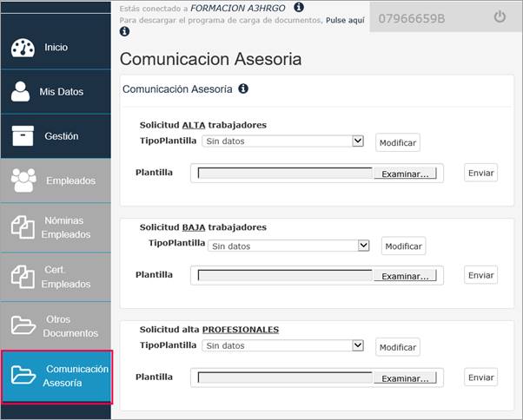Click the Plantilla file field under PROFESIONALES
The width and height of the screenshot is (523, 420).
[317, 377]
